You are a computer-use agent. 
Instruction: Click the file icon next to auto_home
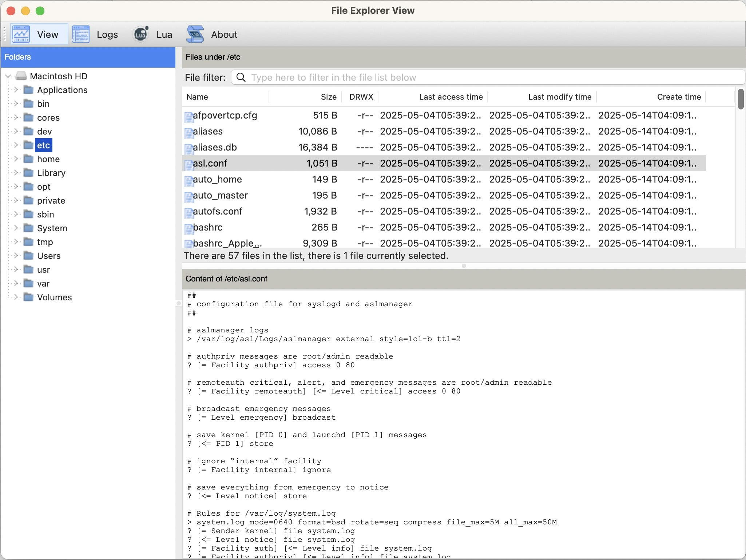(189, 181)
